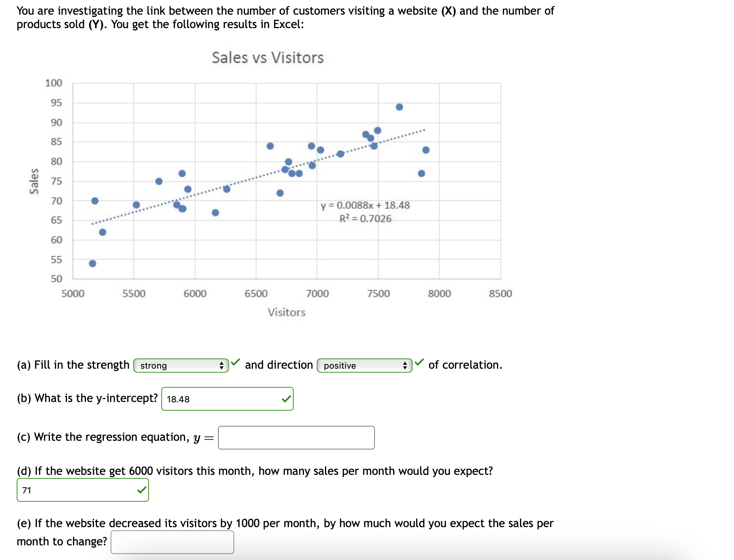Click the empty regression equation answer box
Viewport: 734px width, 560px height.
coord(296,437)
